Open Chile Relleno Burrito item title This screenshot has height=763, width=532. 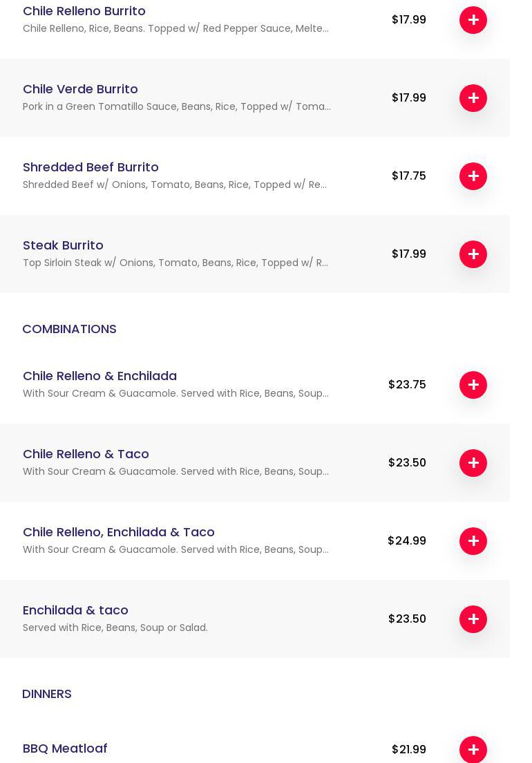point(84,11)
